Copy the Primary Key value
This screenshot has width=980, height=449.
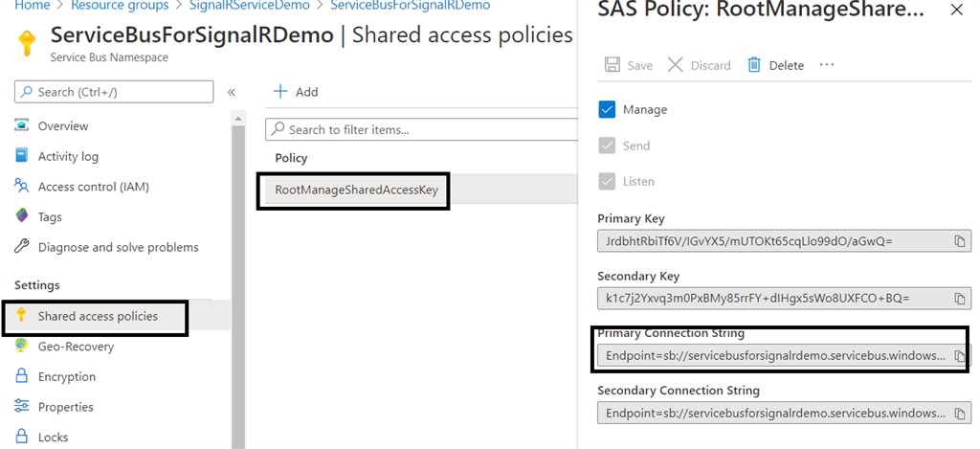959,241
